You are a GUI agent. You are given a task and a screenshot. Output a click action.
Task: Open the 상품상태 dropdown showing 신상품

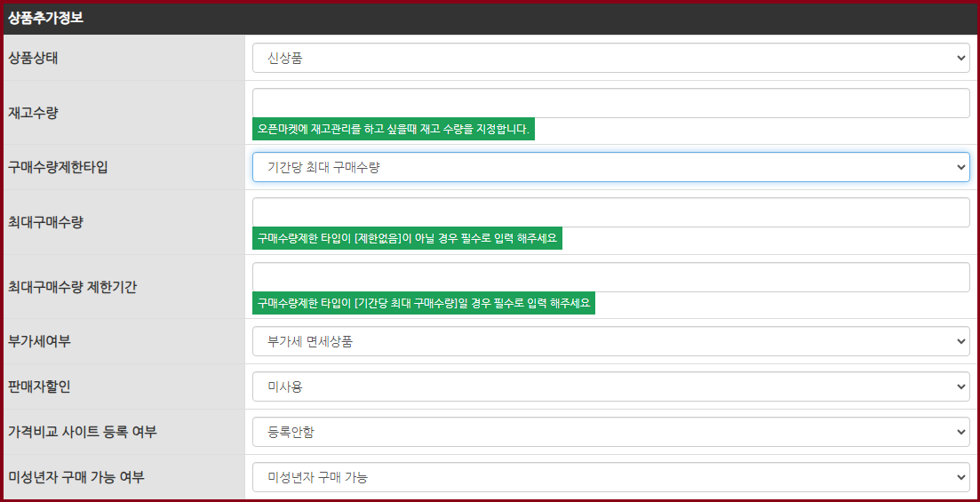(x=610, y=58)
